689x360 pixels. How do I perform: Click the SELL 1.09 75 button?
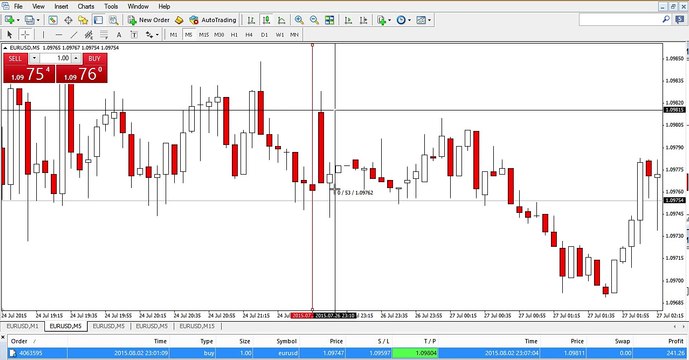click(x=29, y=73)
